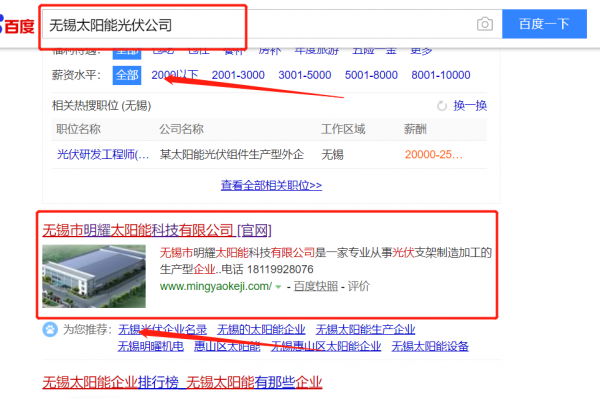
Task: Click the phone number 18119928076 text
Action: tap(280, 269)
